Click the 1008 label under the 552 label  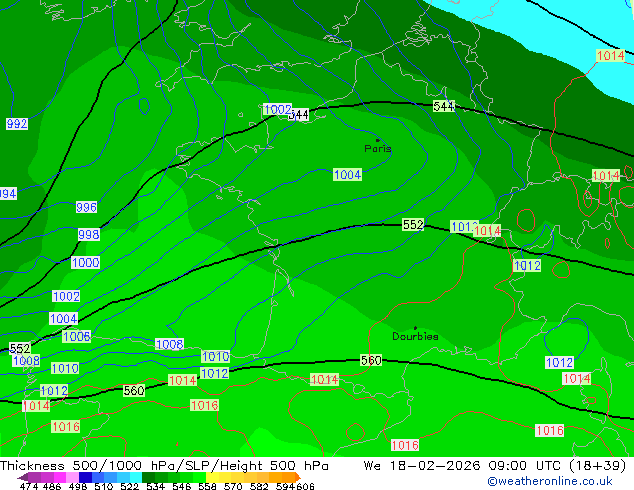pos(26,361)
